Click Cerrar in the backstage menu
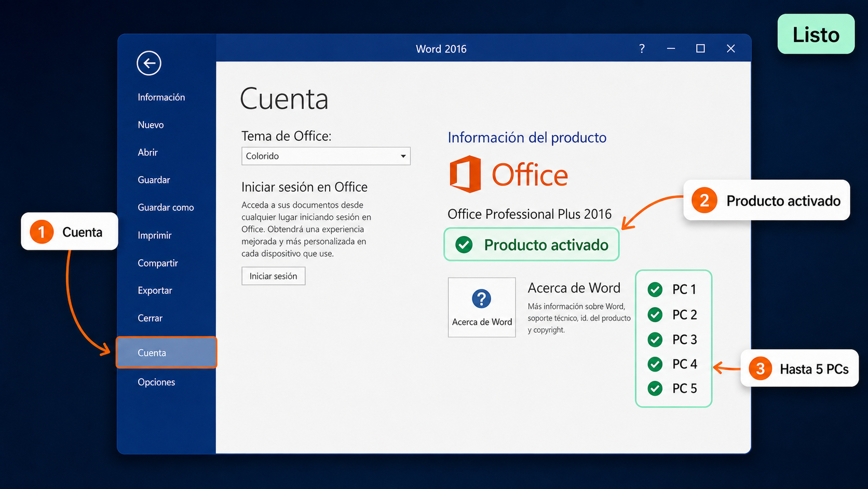868x489 pixels. coord(150,318)
